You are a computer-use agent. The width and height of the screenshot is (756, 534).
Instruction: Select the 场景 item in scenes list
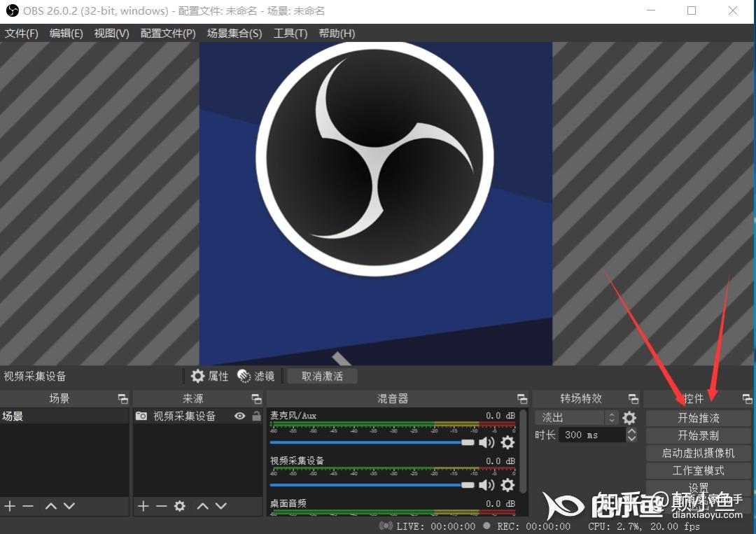pyautogui.click(x=64, y=416)
